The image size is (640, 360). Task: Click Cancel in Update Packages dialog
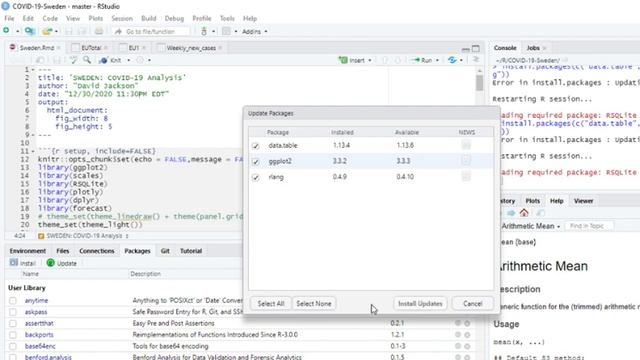click(x=473, y=304)
